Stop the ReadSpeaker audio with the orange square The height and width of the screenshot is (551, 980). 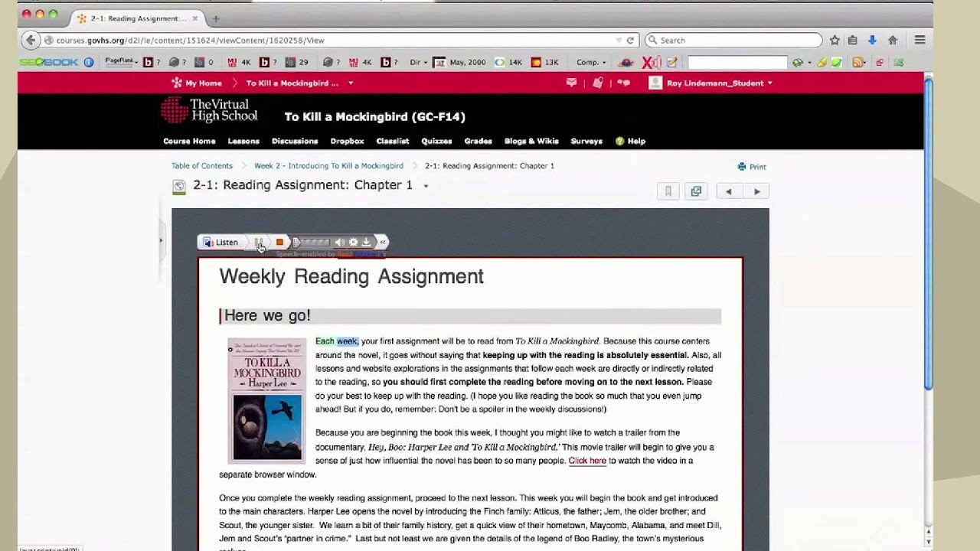(279, 242)
